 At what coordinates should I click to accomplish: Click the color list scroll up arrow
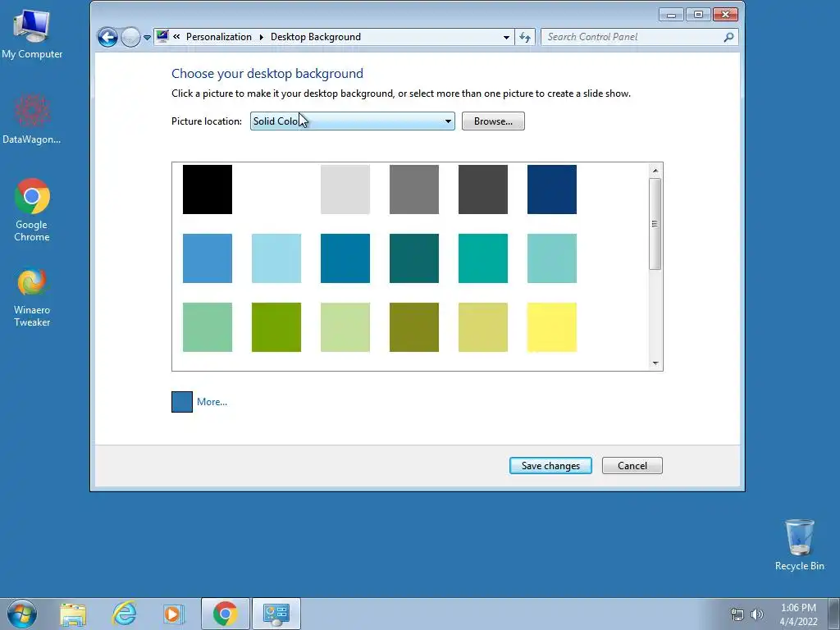[655, 171]
